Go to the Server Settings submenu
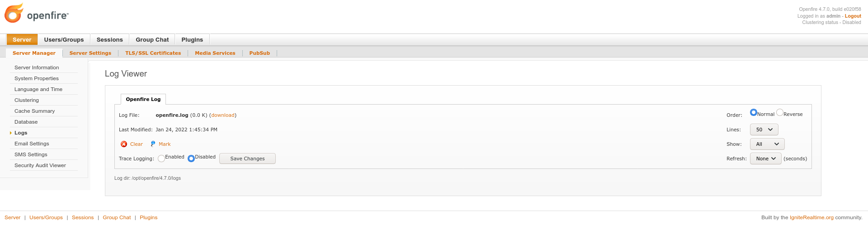The height and width of the screenshot is (226, 868). [90, 53]
